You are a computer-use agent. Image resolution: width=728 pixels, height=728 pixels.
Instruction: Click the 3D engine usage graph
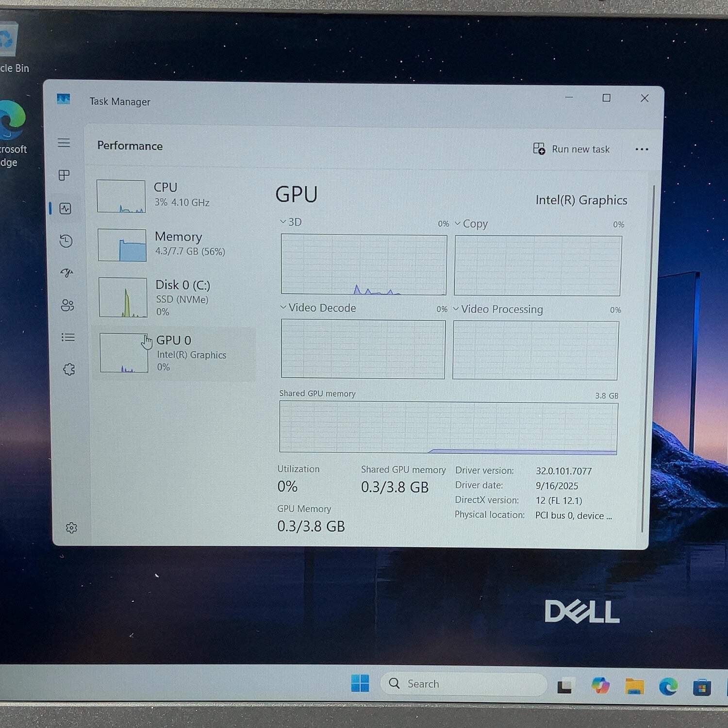coord(364,265)
